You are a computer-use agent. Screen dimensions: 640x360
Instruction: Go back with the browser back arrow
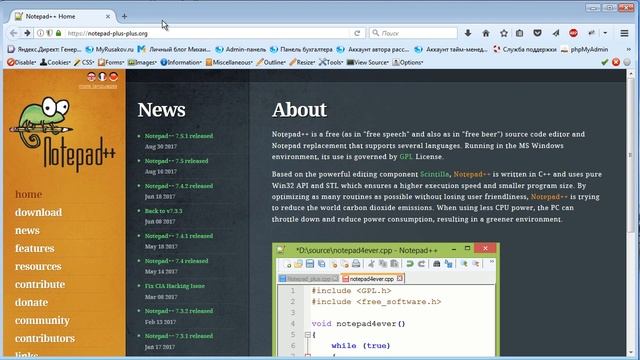click(x=14, y=33)
